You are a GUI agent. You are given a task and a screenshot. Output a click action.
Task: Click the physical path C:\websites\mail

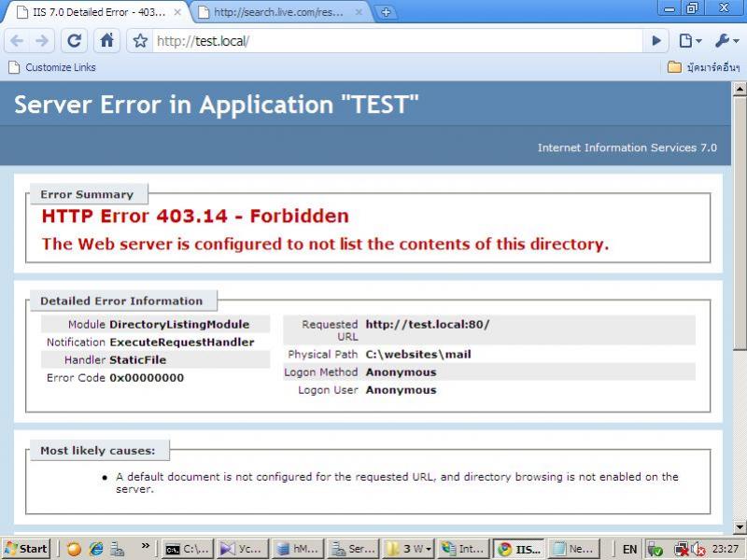[x=418, y=355]
